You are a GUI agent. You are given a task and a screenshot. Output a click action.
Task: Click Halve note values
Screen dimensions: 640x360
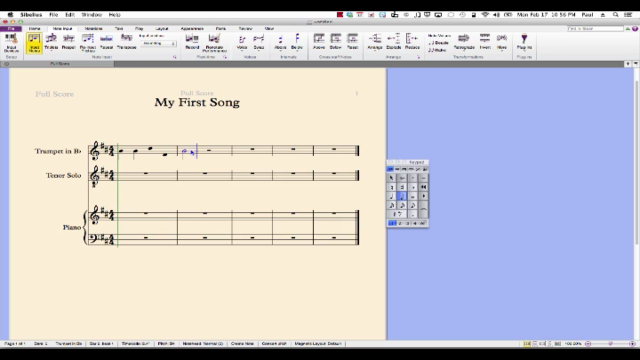tap(437, 50)
